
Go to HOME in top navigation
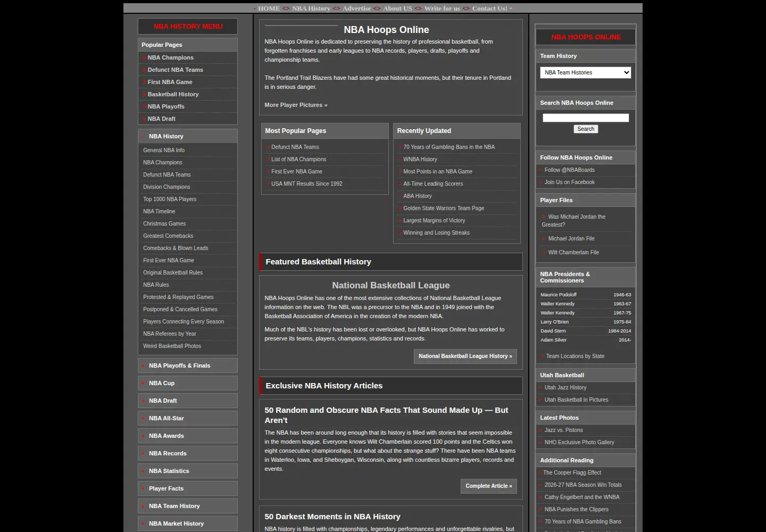pos(269,9)
